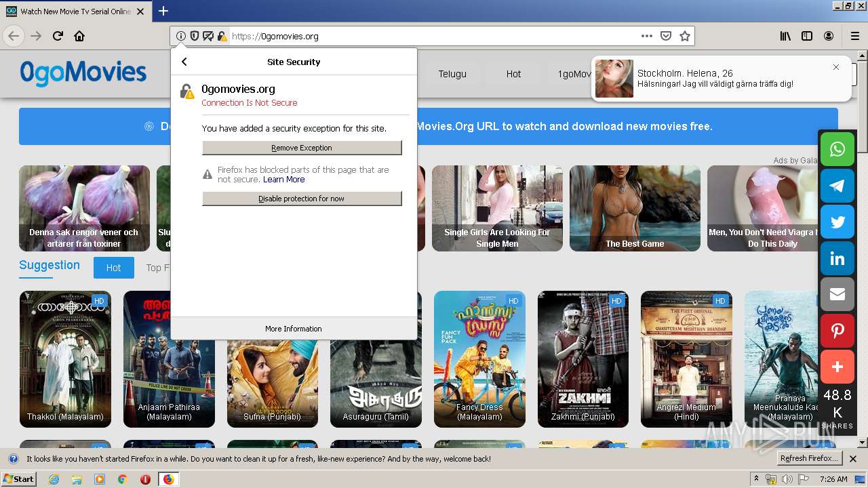The width and height of the screenshot is (868, 488).
Task: Select the Hot suggestion tab
Action: (113, 268)
